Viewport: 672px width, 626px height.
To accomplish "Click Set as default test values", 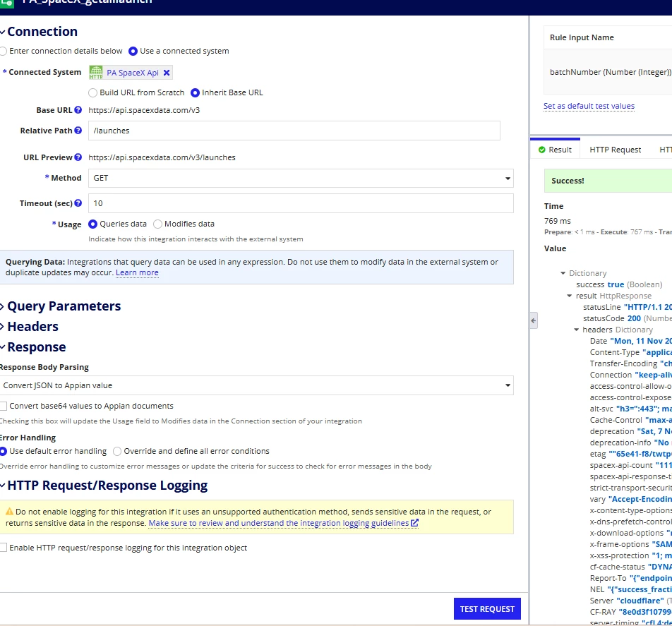I will [x=589, y=106].
